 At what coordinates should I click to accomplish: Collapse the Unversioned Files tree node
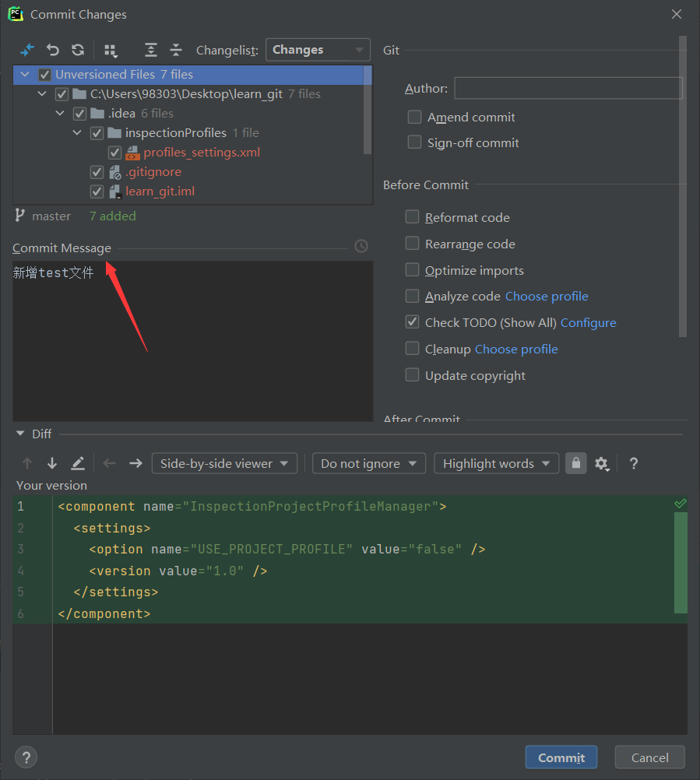[26, 75]
